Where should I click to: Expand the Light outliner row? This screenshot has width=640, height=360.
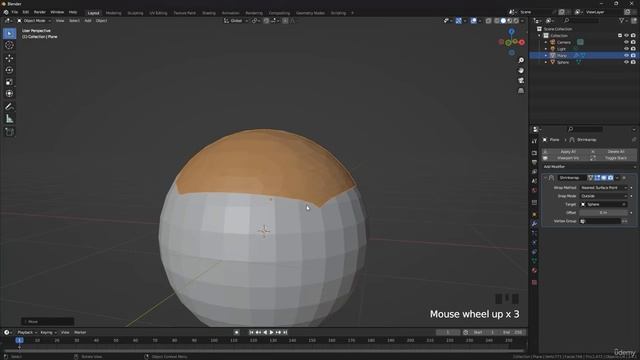pos(546,49)
